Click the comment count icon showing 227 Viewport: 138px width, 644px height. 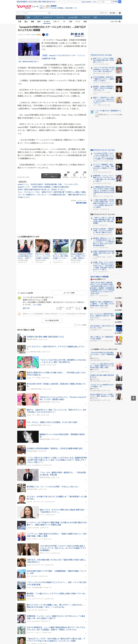tap(33, 35)
